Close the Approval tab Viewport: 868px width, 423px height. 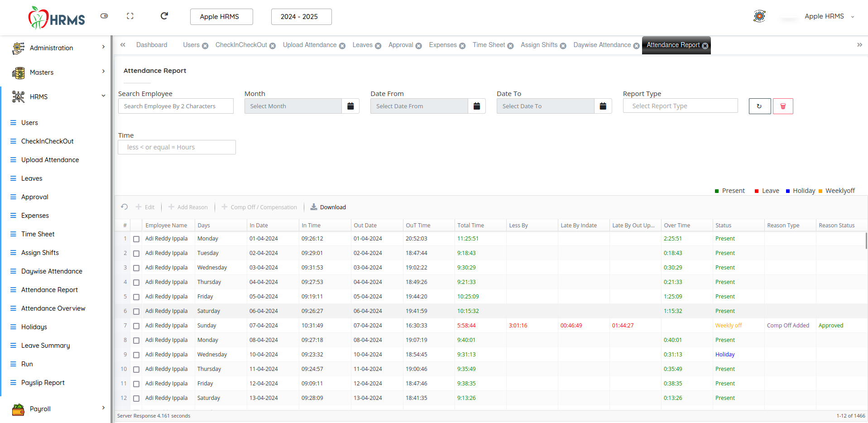pos(419,46)
